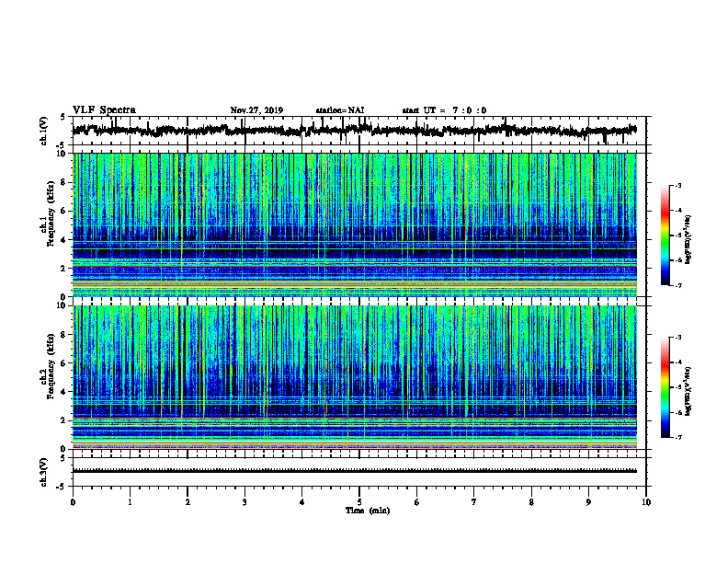Click inside the ch.1 voltage waveform panel
This screenshot has height=563, width=728.
(x=359, y=131)
